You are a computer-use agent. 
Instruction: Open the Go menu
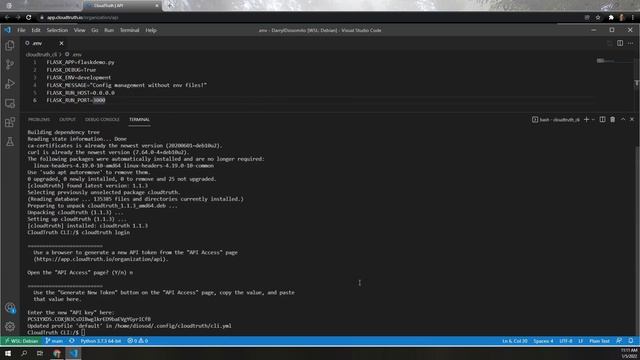95,30
